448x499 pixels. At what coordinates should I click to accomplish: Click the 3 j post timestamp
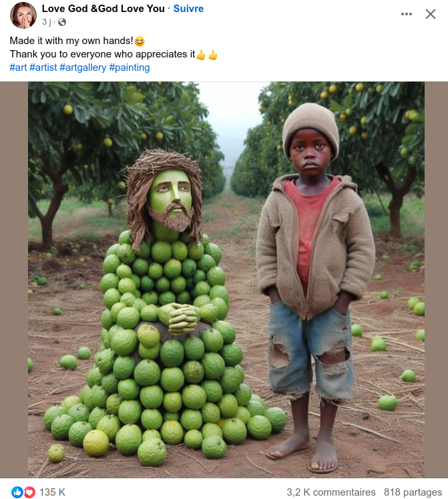click(x=47, y=22)
